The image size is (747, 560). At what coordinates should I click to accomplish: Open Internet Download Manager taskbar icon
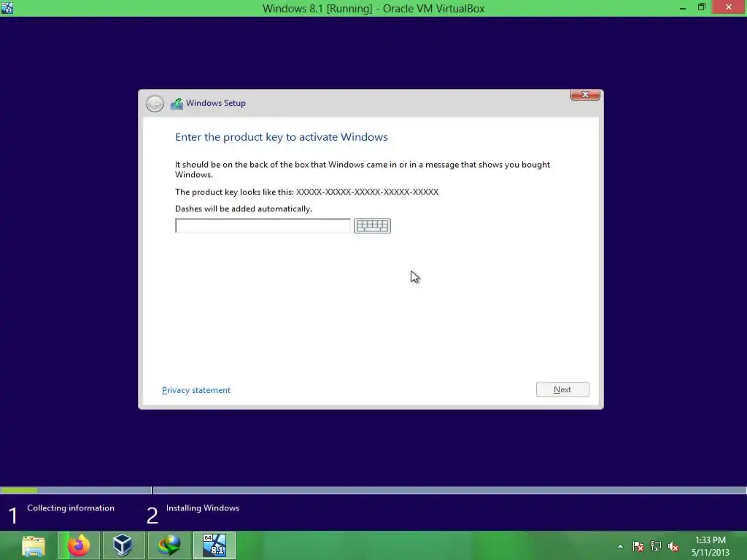[x=169, y=545]
